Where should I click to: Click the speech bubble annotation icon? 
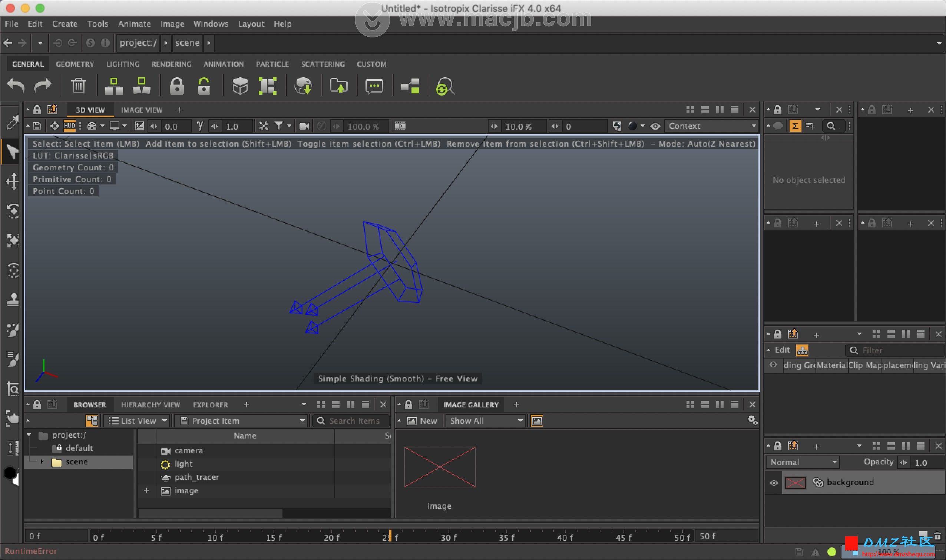(374, 86)
